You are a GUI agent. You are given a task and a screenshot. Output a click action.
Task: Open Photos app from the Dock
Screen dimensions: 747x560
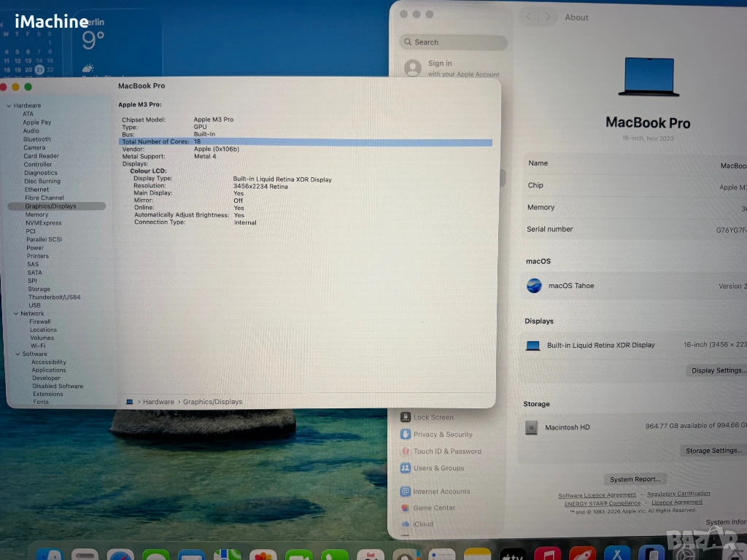coord(263,555)
